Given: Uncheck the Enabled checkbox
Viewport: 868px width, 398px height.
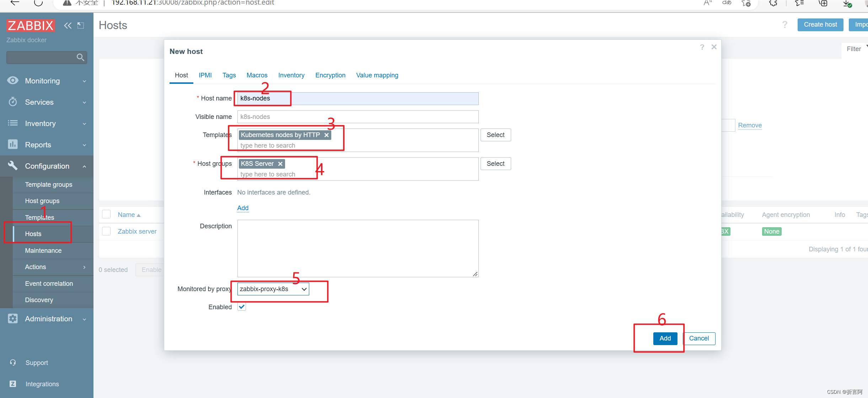Looking at the screenshot, I should pos(242,307).
